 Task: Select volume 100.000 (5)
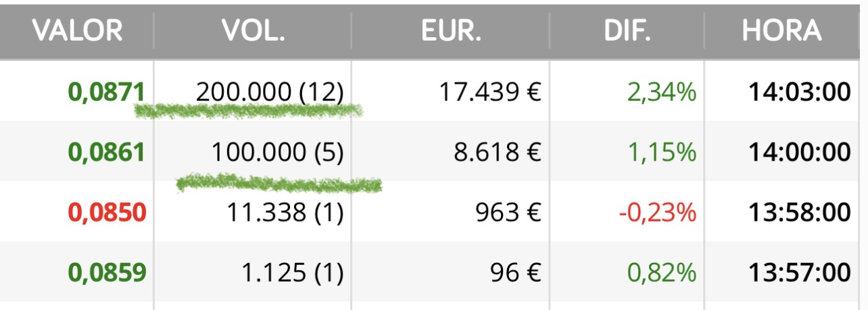pyautogui.click(x=278, y=153)
